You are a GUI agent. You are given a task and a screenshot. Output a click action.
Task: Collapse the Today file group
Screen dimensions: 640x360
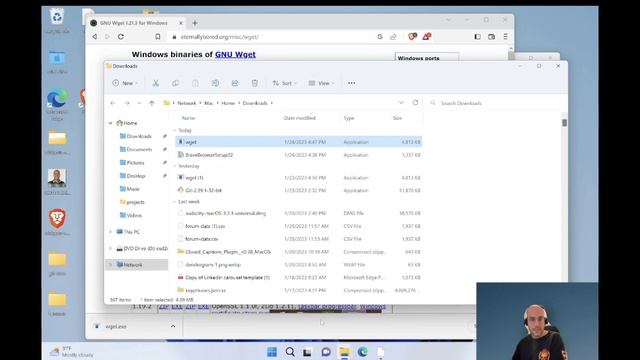point(175,131)
